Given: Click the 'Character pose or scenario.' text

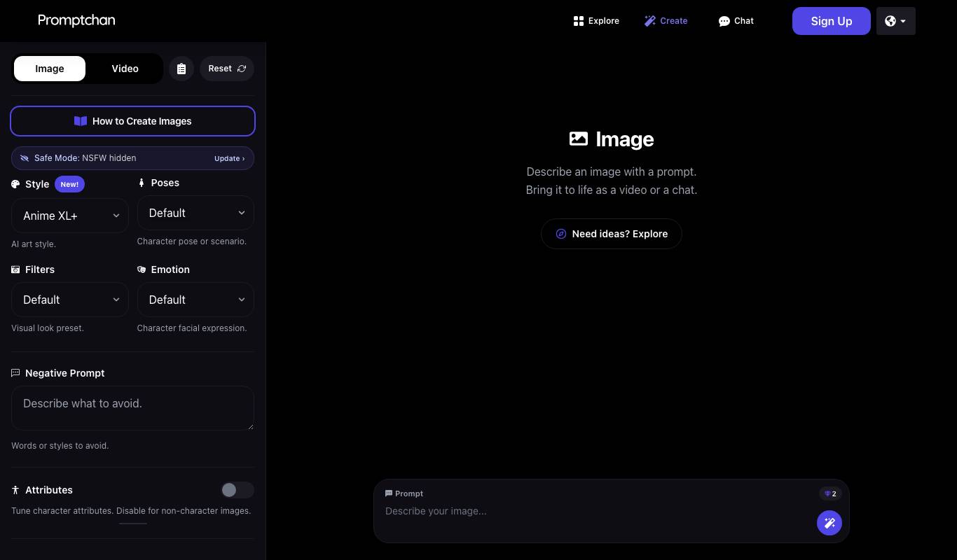Looking at the screenshot, I should (x=192, y=241).
